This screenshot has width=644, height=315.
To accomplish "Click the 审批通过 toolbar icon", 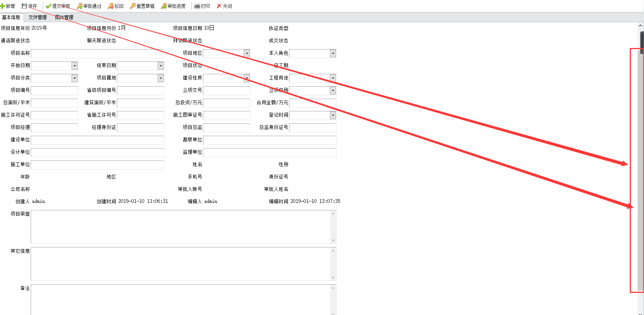I will pos(80,6).
